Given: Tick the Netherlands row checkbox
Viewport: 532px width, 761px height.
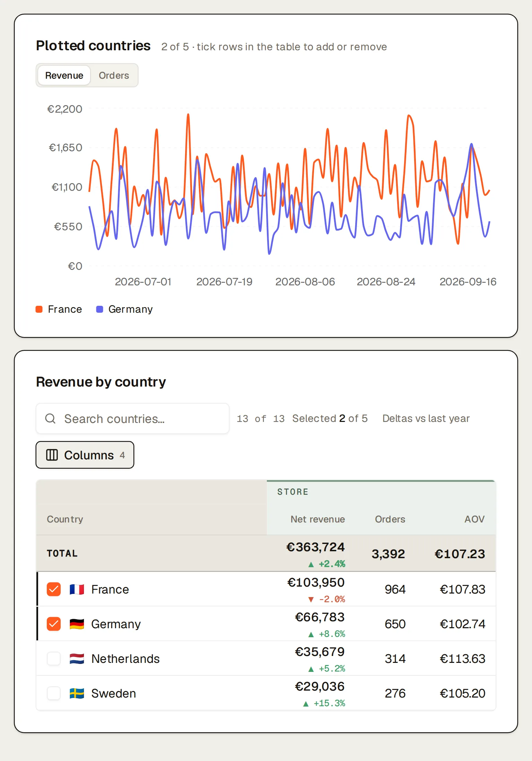Looking at the screenshot, I should [x=54, y=658].
